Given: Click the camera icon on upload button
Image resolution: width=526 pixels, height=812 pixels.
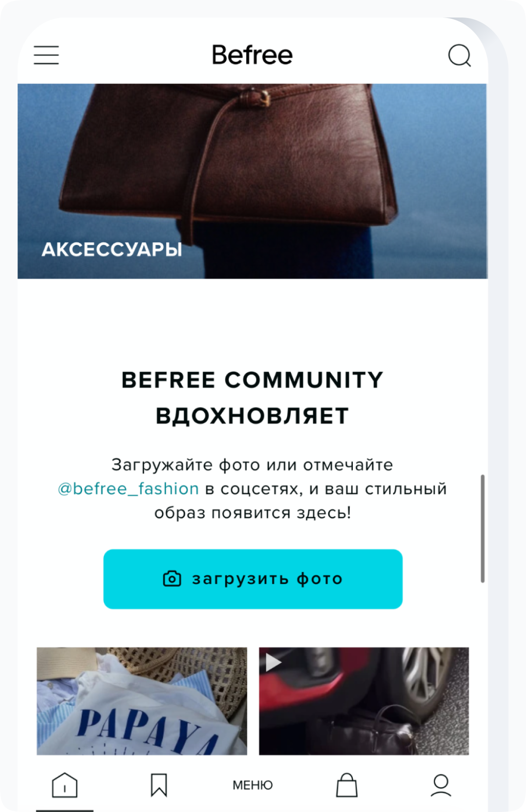Looking at the screenshot, I should pyautogui.click(x=172, y=578).
